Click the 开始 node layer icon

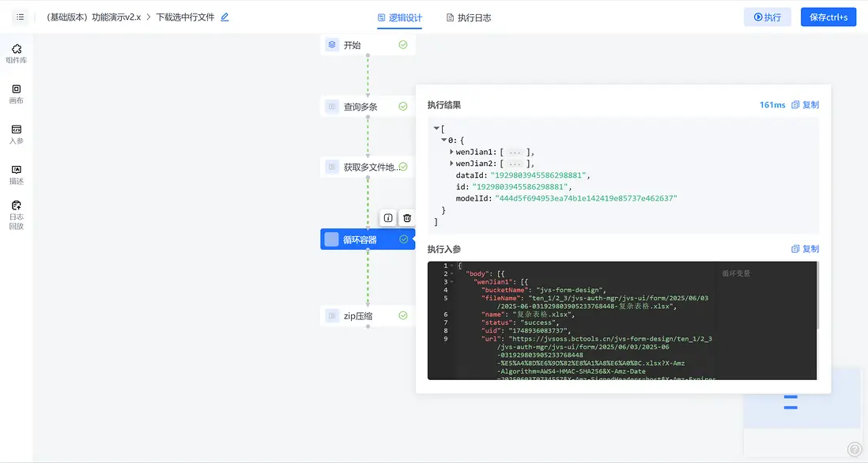[331, 45]
